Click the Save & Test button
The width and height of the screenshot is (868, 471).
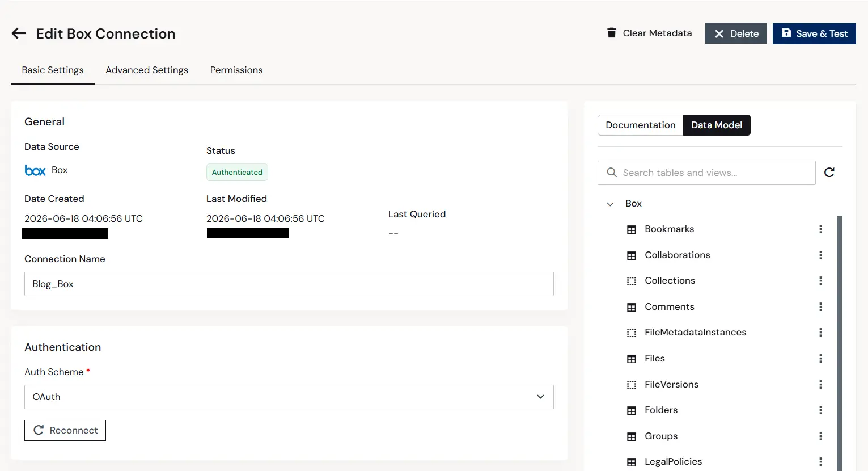[x=814, y=34]
